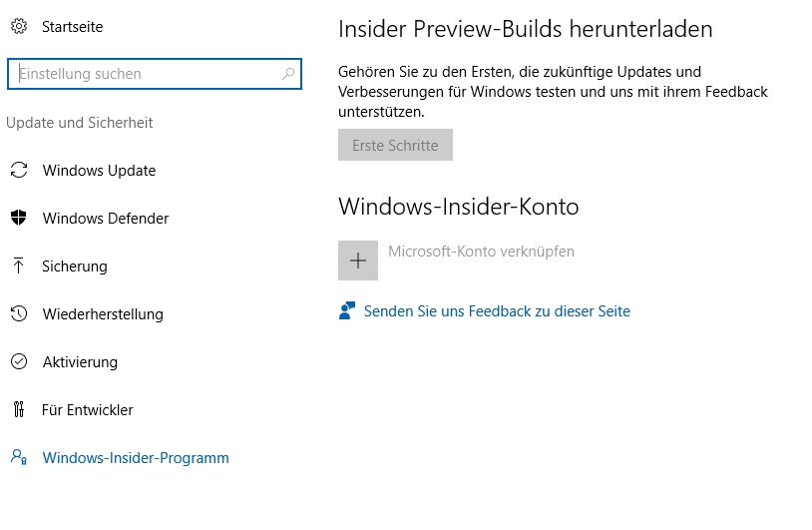
Task: Click the Windows Update refresh icon
Action: (x=18, y=171)
